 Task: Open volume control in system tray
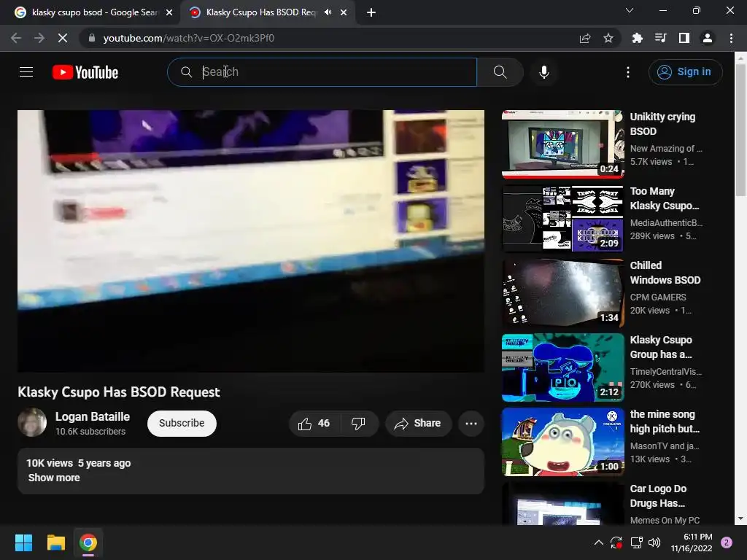pos(654,542)
